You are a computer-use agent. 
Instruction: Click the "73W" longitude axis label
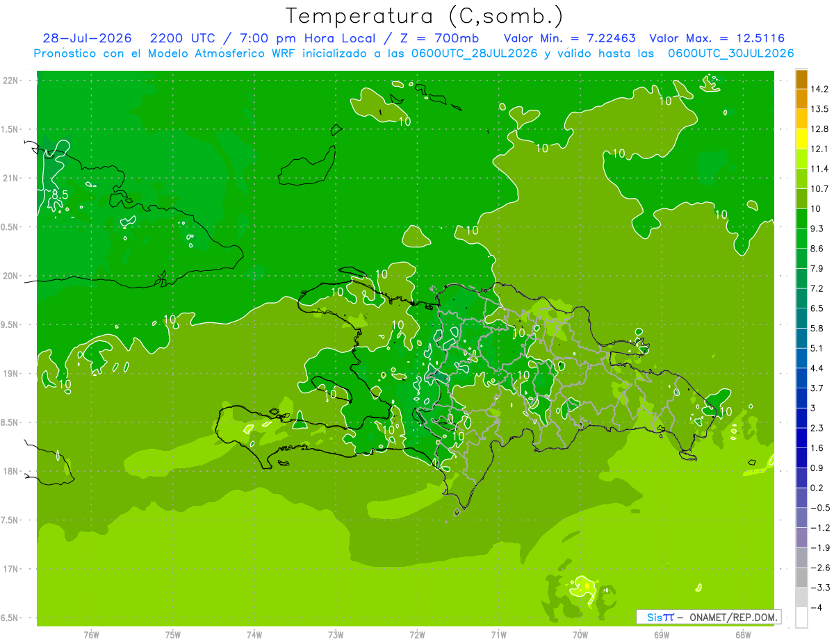(336, 634)
